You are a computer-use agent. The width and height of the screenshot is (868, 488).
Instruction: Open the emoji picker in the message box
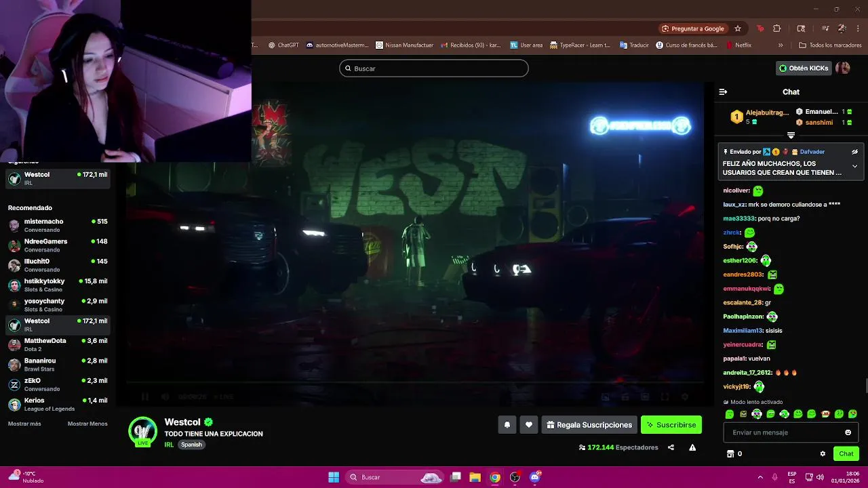848,432
